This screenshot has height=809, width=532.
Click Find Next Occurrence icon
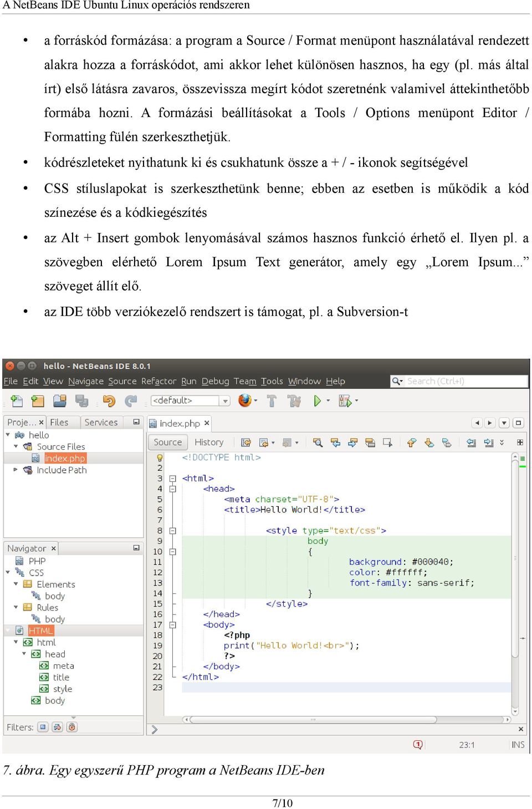point(353,442)
